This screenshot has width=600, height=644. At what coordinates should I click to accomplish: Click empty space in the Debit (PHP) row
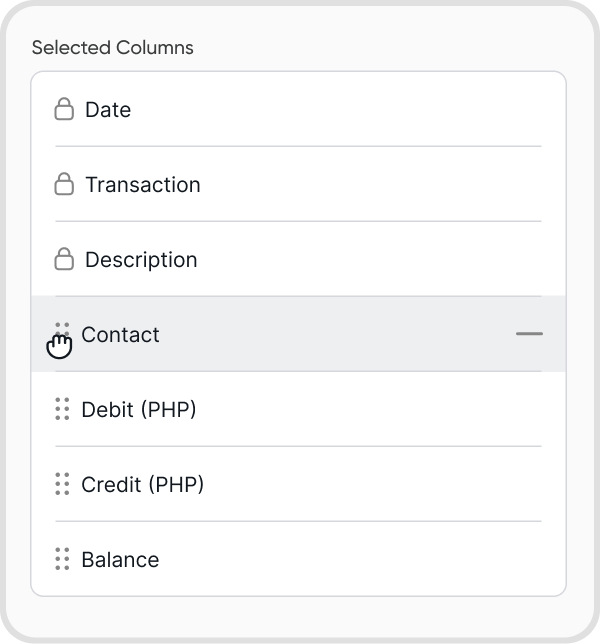click(380, 409)
